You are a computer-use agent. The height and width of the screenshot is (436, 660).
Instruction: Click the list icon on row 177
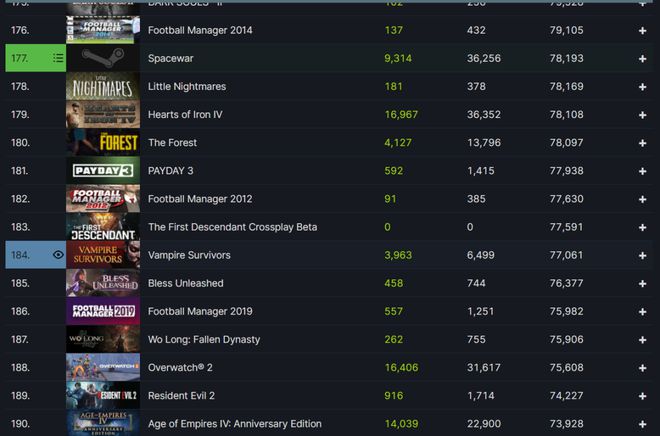click(x=58, y=58)
